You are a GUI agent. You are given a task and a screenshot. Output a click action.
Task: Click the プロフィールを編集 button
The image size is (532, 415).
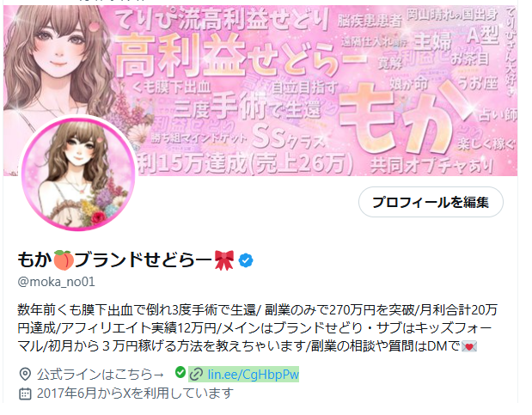[431, 202]
